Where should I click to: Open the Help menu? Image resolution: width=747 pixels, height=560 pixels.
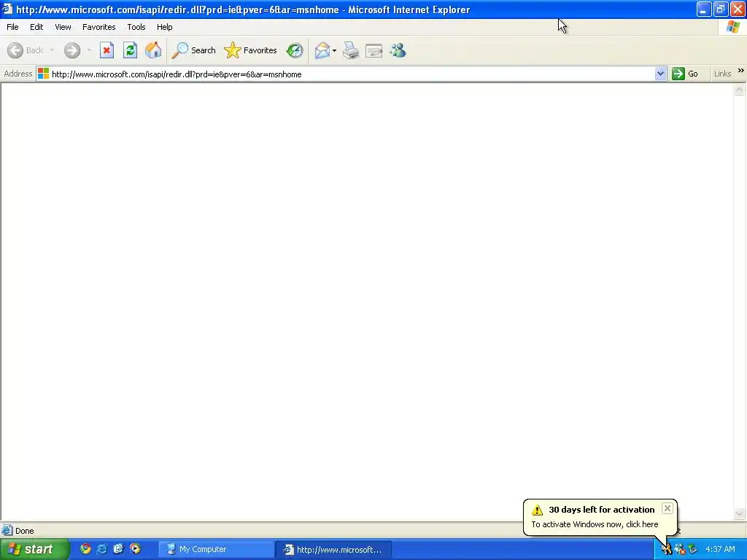(165, 27)
